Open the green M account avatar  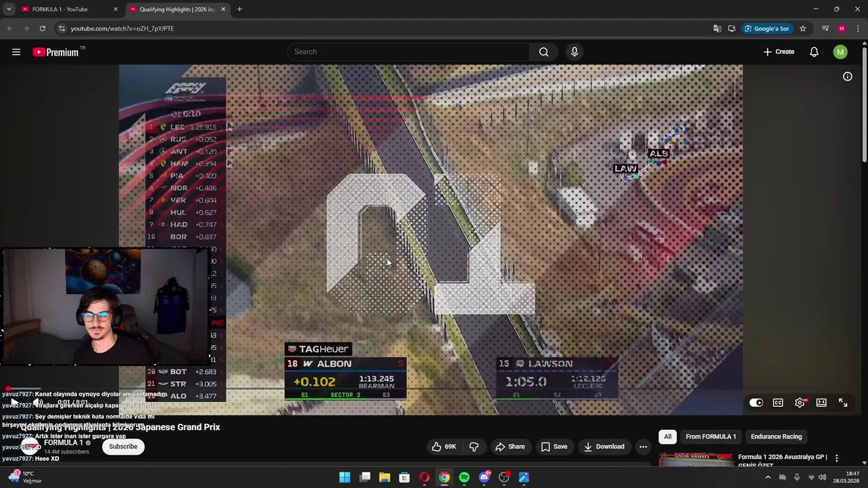(x=840, y=52)
